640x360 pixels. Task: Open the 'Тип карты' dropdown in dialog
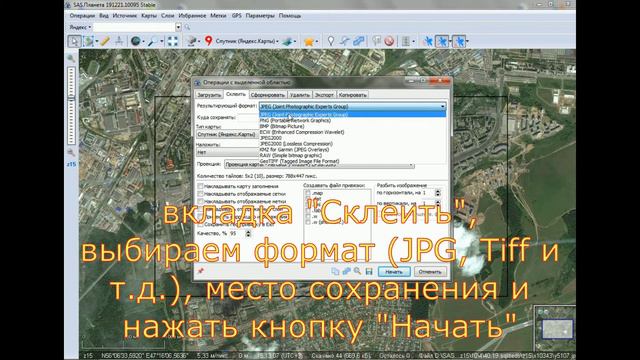[227, 134]
